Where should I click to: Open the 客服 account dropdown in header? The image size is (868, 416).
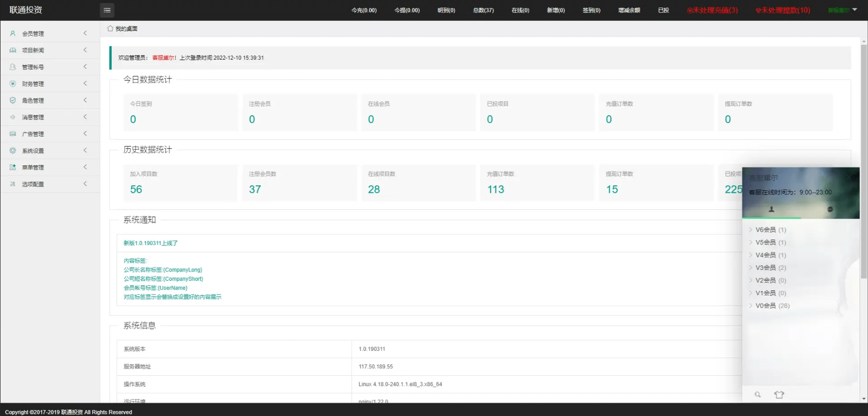tap(843, 10)
